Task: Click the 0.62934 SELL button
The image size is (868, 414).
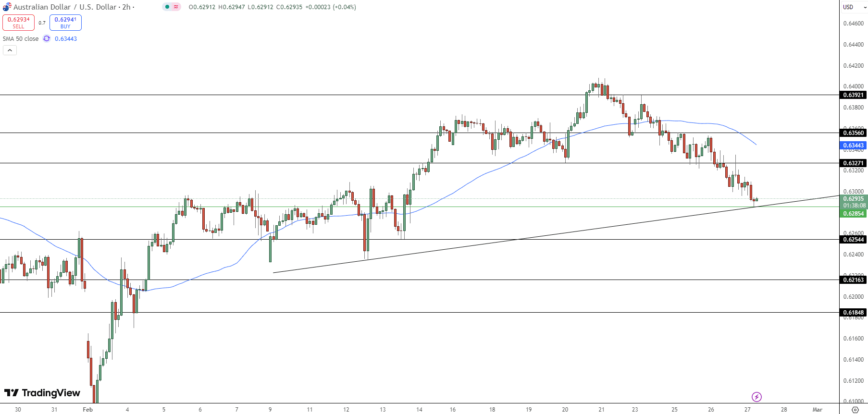Action: click(x=18, y=23)
